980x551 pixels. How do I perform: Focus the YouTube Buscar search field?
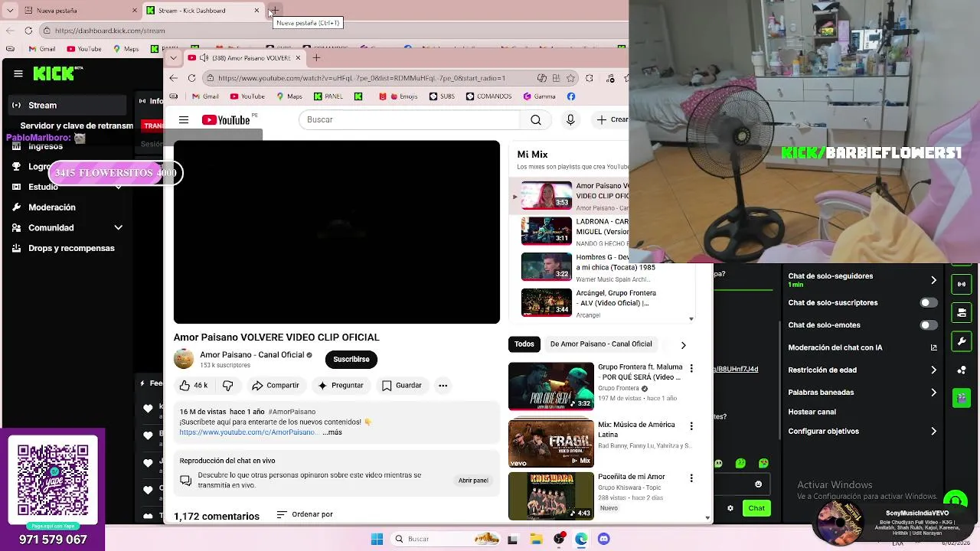tap(410, 120)
